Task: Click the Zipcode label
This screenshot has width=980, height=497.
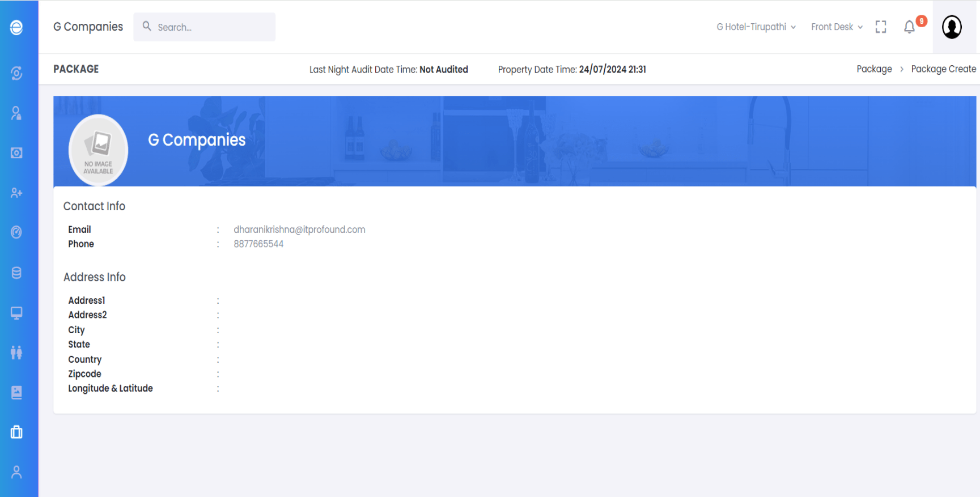Action: pyautogui.click(x=84, y=373)
